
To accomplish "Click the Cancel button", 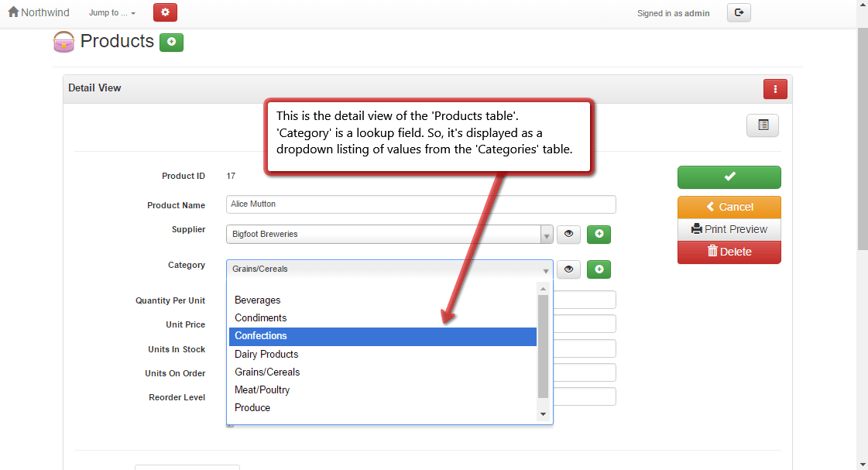I will click(729, 206).
